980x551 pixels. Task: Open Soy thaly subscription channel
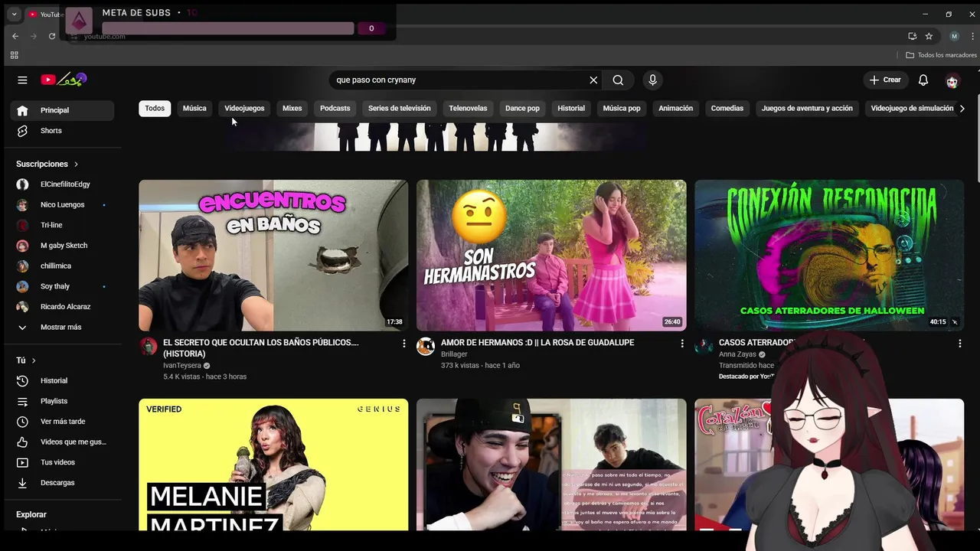62,286
